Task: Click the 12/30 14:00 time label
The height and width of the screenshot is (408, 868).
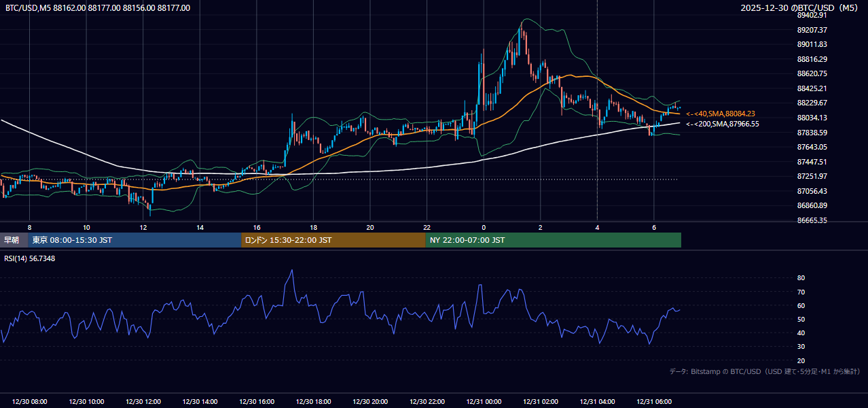Action: 200,402
